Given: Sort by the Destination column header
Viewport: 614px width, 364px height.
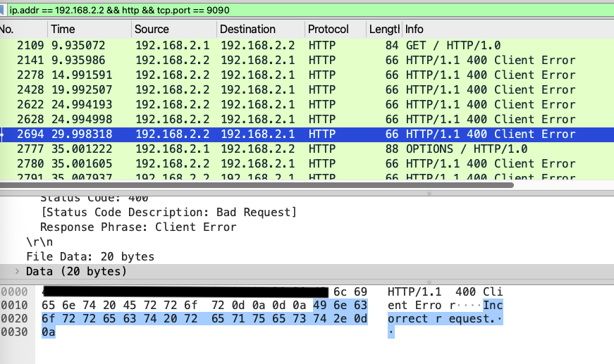Looking at the screenshot, I should coord(261,30).
